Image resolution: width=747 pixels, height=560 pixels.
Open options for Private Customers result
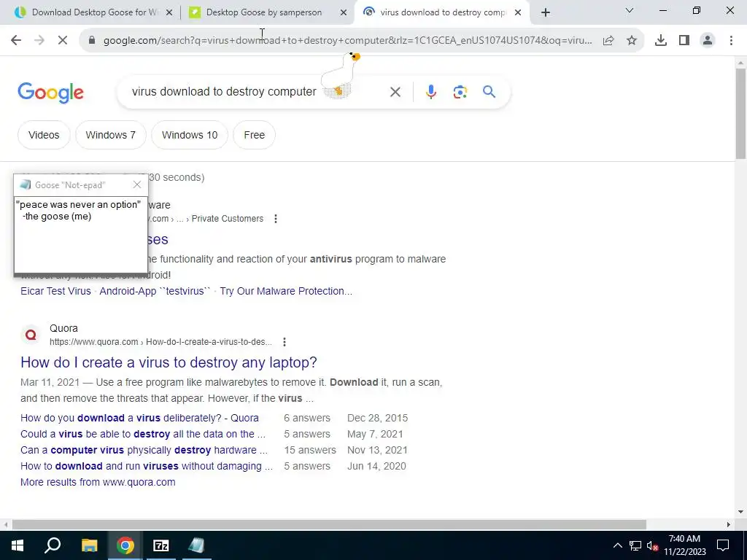tap(275, 219)
